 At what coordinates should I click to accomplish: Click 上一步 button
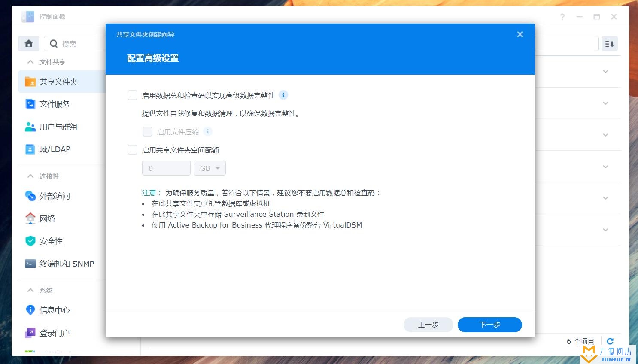428,325
